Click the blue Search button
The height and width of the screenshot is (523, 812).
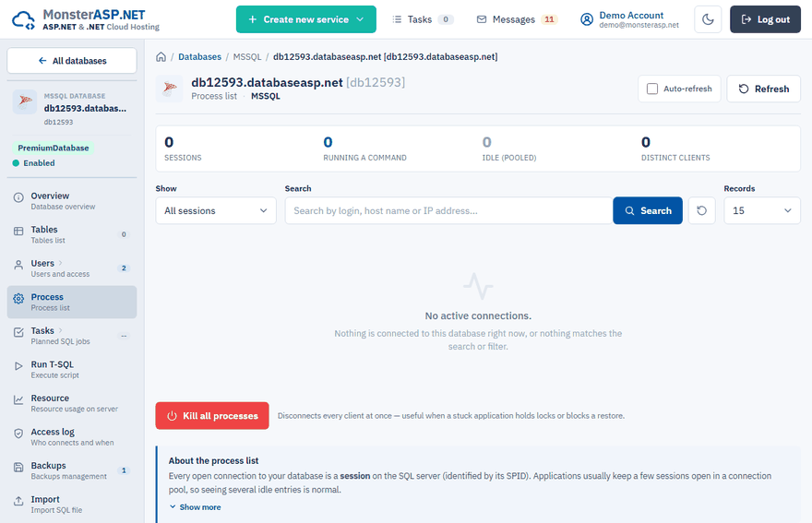648,210
